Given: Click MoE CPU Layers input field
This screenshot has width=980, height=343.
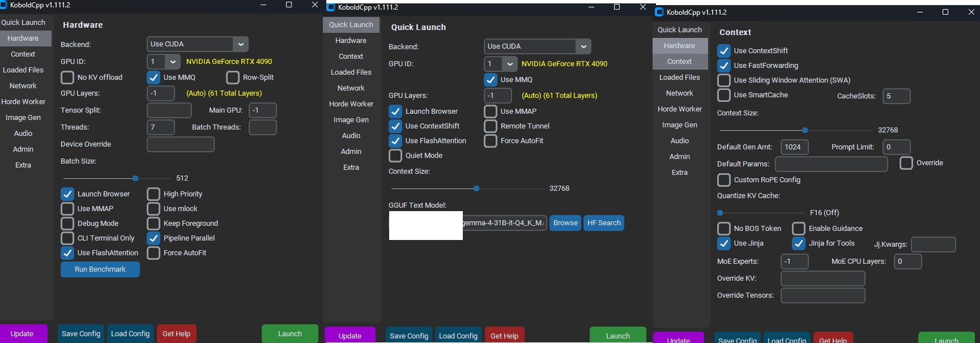Looking at the screenshot, I should pos(908,261).
